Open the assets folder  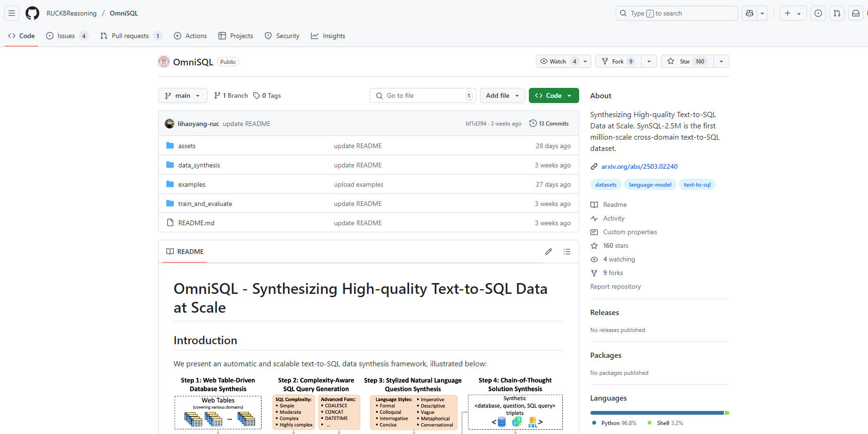pyautogui.click(x=186, y=146)
